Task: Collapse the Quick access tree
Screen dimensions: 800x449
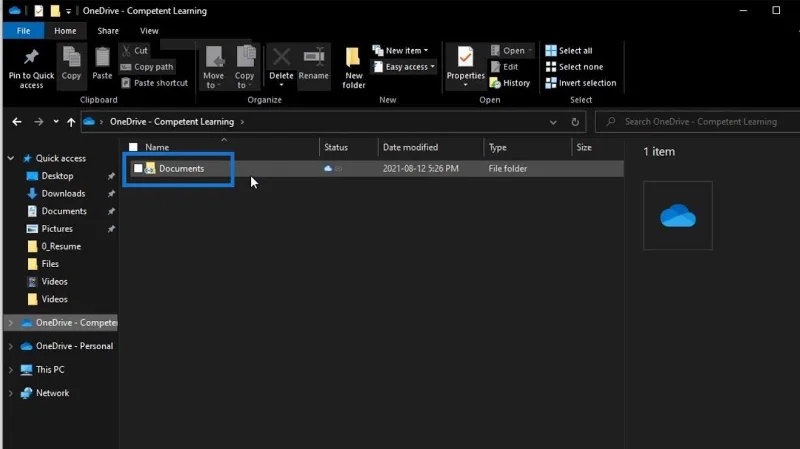Action: (11, 158)
